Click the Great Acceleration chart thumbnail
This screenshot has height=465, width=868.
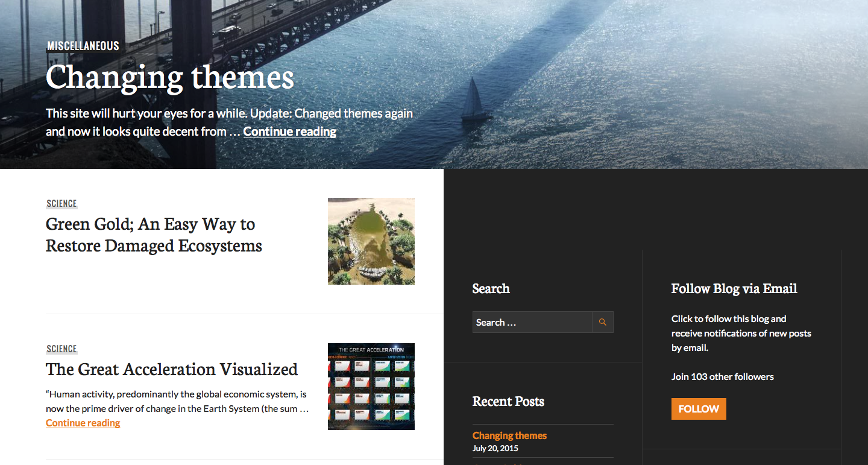[x=371, y=387]
